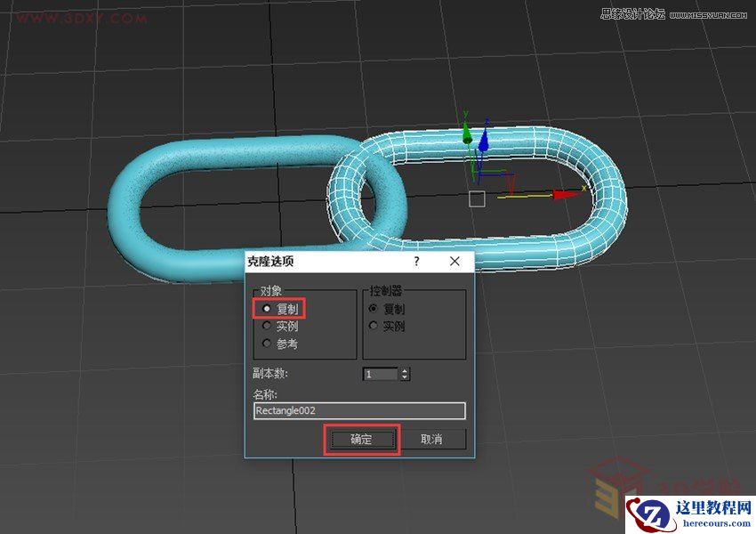Select 实例 radio under 控制器 group
Screen dimensions: 756x534
373,325
